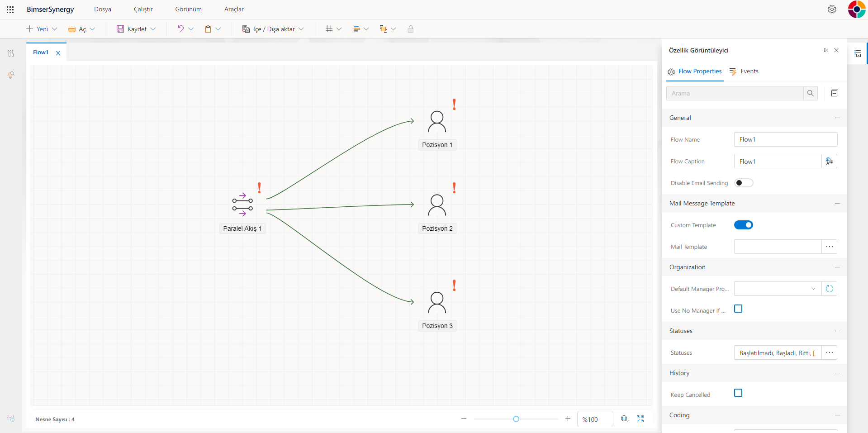This screenshot has width=868, height=433.
Task: Click the lock icon in the toolbar
Action: point(410,29)
